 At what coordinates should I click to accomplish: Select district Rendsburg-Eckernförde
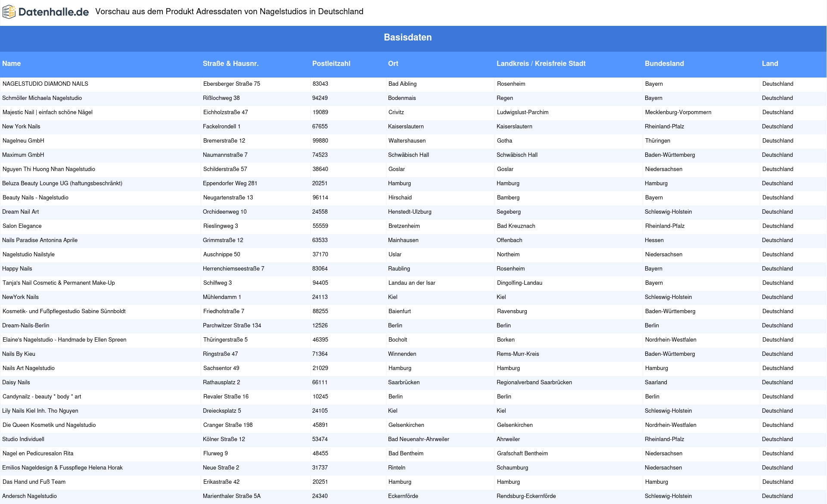tap(526, 496)
